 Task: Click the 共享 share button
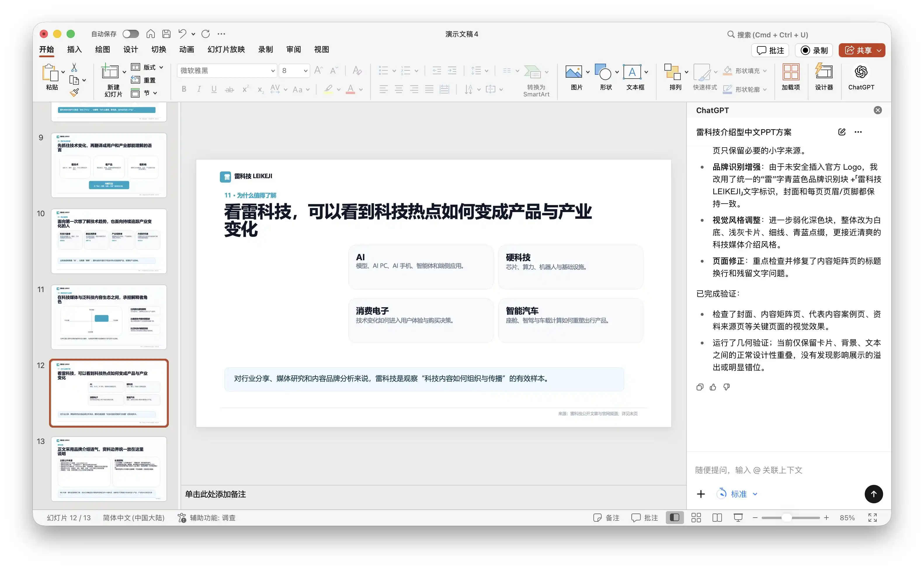(x=858, y=50)
